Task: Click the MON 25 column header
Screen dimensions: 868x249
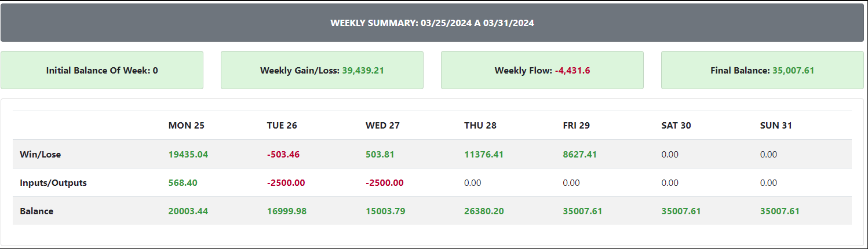Action: (x=187, y=125)
